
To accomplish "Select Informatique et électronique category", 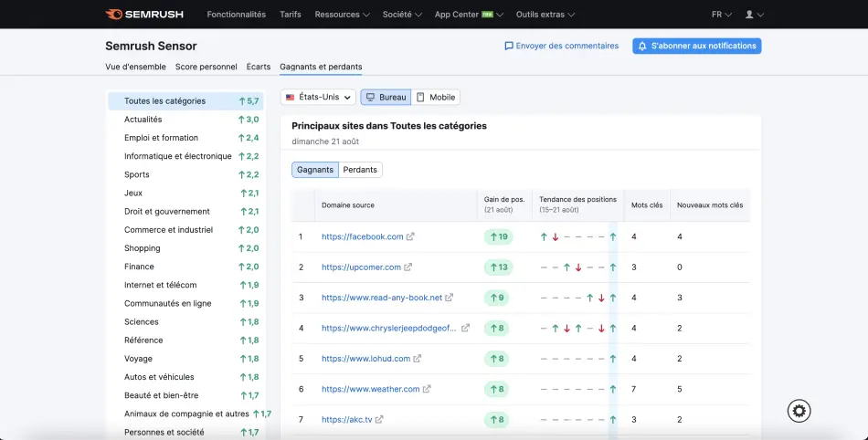I will click(x=185, y=156).
